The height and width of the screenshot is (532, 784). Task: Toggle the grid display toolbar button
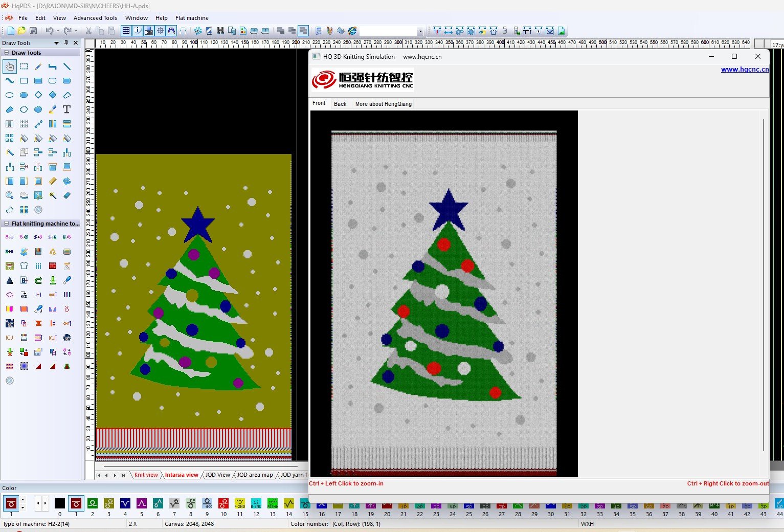click(126, 31)
